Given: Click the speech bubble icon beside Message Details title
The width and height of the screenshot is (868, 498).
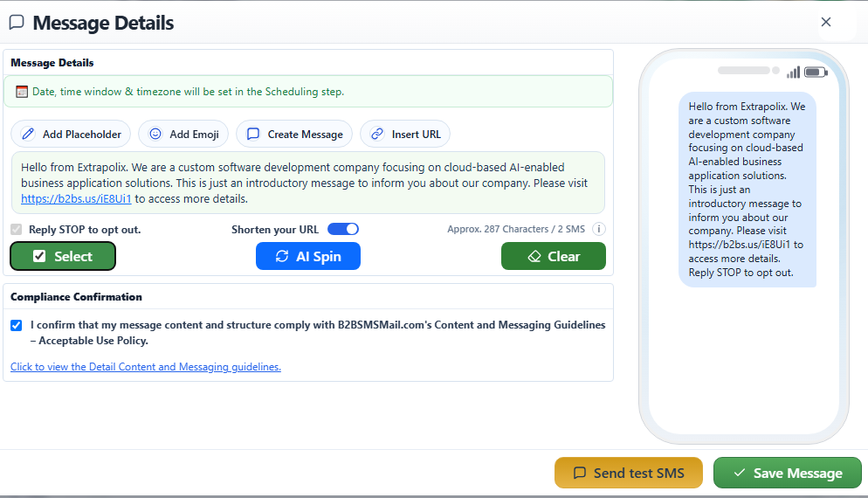Looking at the screenshot, I should [x=17, y=22].
